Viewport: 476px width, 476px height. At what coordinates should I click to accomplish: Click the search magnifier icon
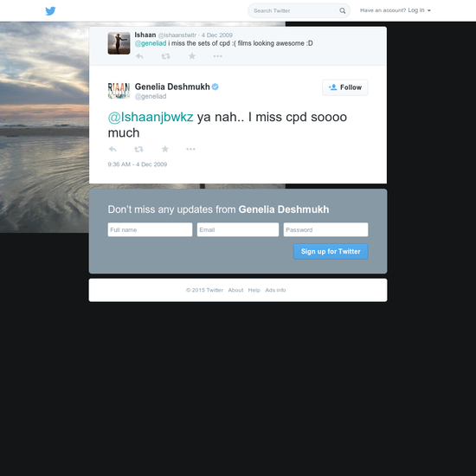click(342, 10)
